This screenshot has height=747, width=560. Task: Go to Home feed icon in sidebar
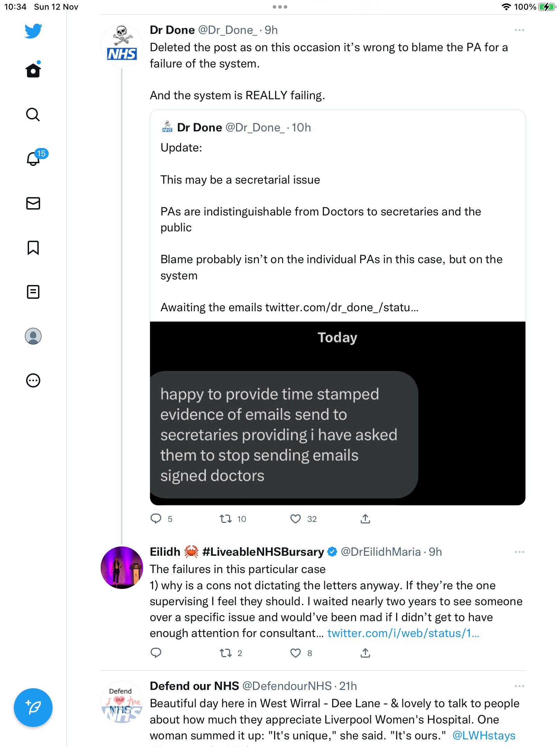(x=33, y=70)
